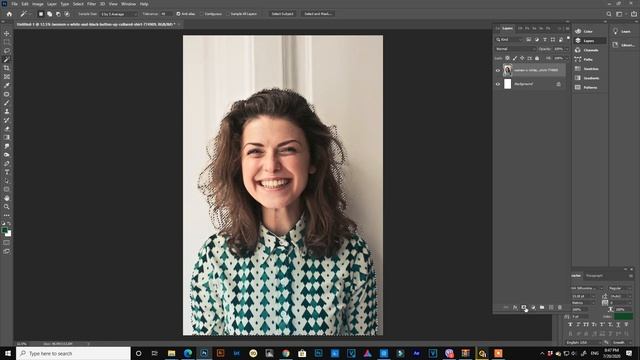Switch to the Paragraph tab

(594, 276)
